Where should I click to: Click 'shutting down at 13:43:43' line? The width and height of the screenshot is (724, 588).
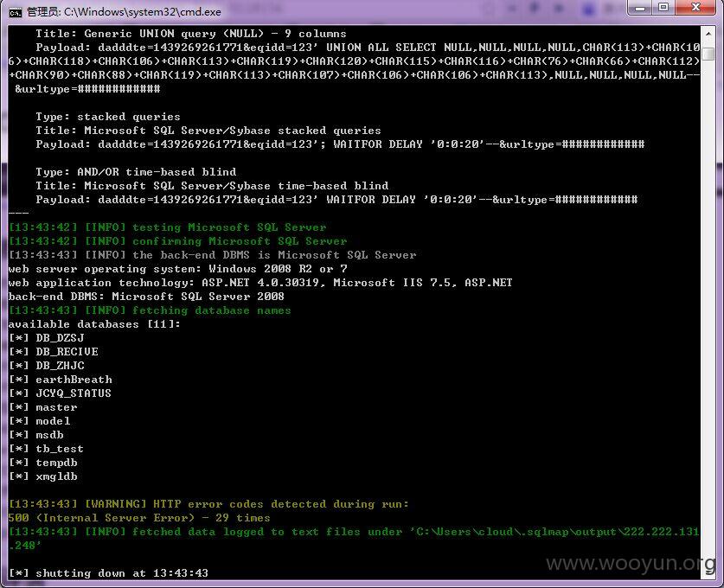click(108, 573)
